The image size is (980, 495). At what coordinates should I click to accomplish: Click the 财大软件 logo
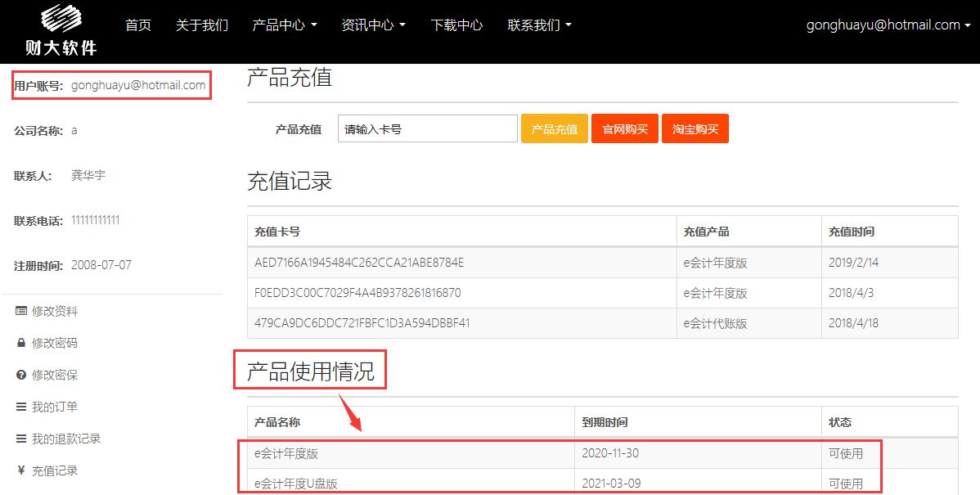pyautogui.click(x=61, y=30)
